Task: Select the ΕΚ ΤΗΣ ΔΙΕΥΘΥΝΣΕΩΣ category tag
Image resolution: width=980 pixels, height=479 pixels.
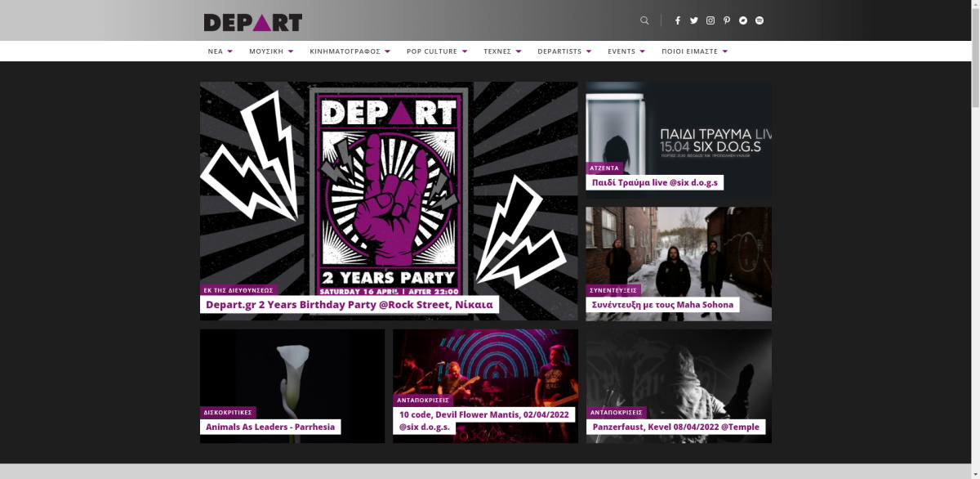Action: coord(238,290)
